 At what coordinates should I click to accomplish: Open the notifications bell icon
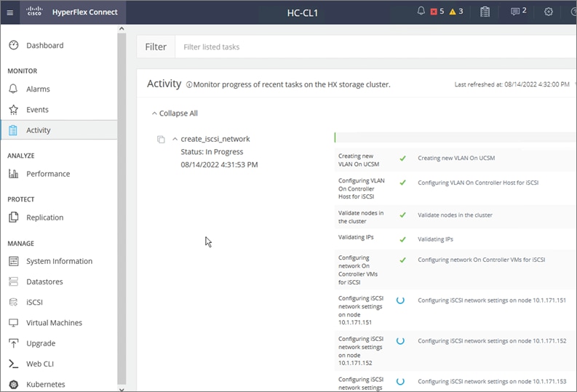tap(421, 11)
